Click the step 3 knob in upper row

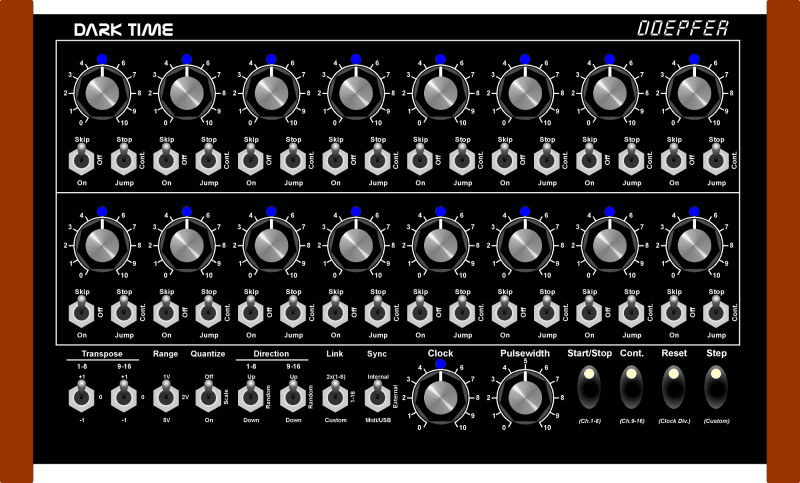tap(271, 93)
